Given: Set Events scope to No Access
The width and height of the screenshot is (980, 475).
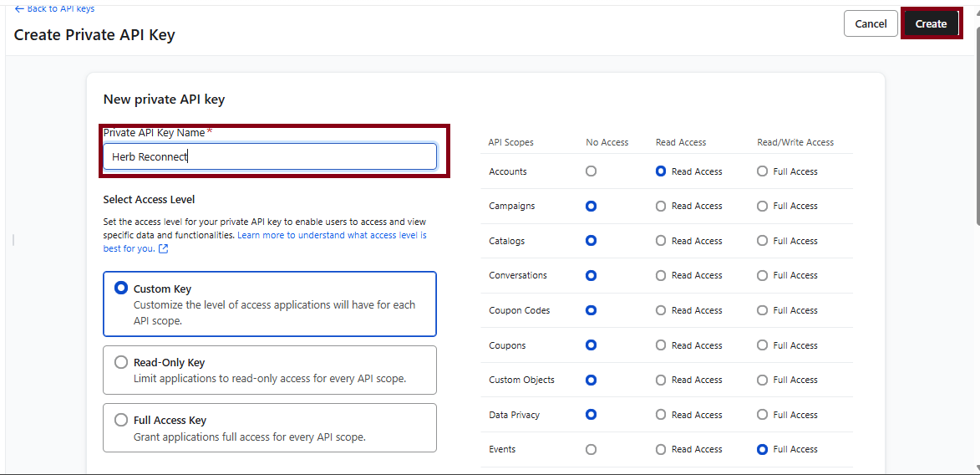Looking at the screenshot, I should 592,449.
